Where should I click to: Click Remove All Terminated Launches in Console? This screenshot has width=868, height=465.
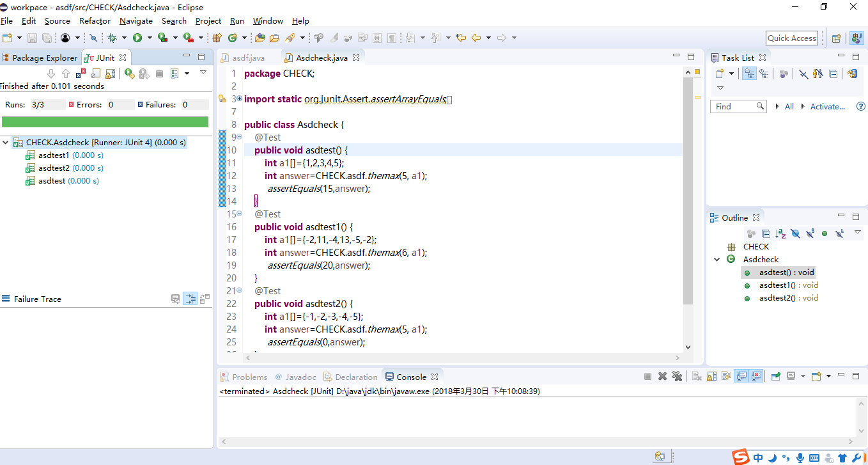[677, 377]
